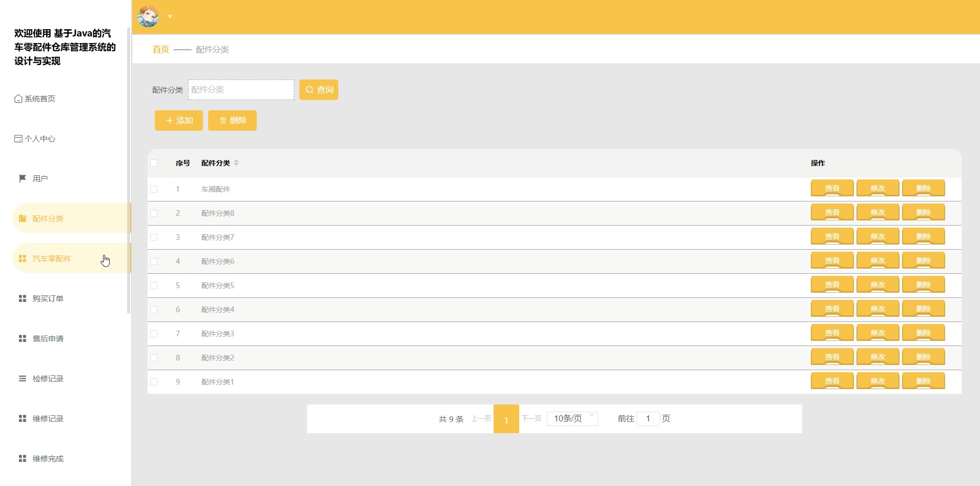
Task: Open the avatar dropdown arrow
Action: [170, 16]
